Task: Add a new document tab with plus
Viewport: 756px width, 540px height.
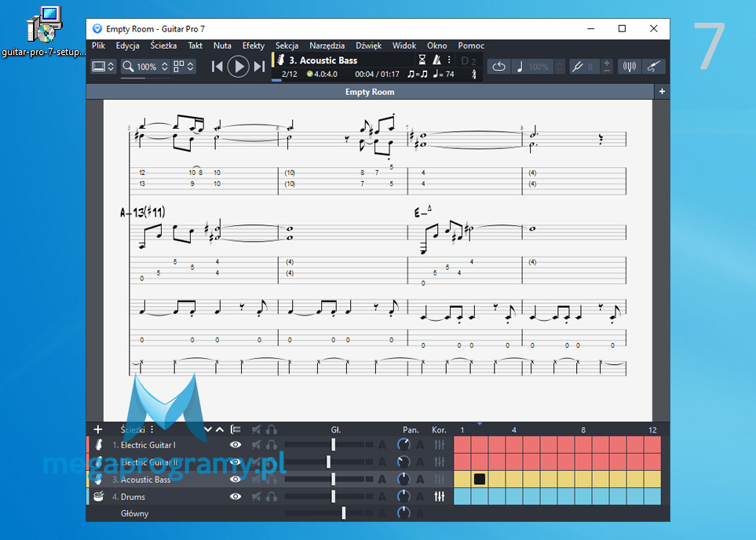Action: [662, 92]
